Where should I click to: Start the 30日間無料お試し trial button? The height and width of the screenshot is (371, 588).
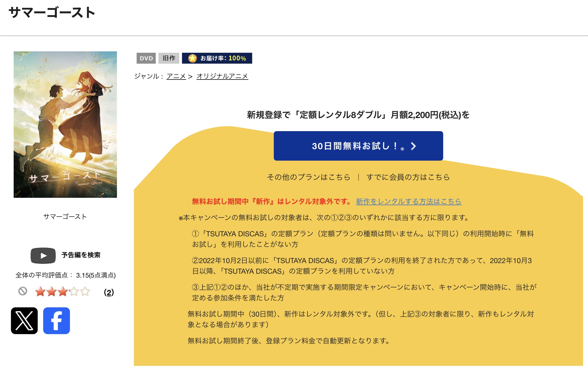[358, 146]
